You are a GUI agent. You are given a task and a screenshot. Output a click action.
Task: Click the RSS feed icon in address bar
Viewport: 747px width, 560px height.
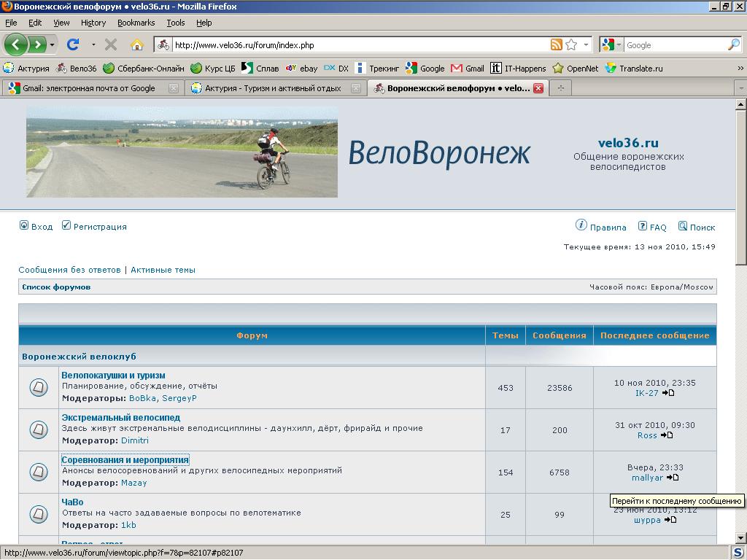(557, 44)
